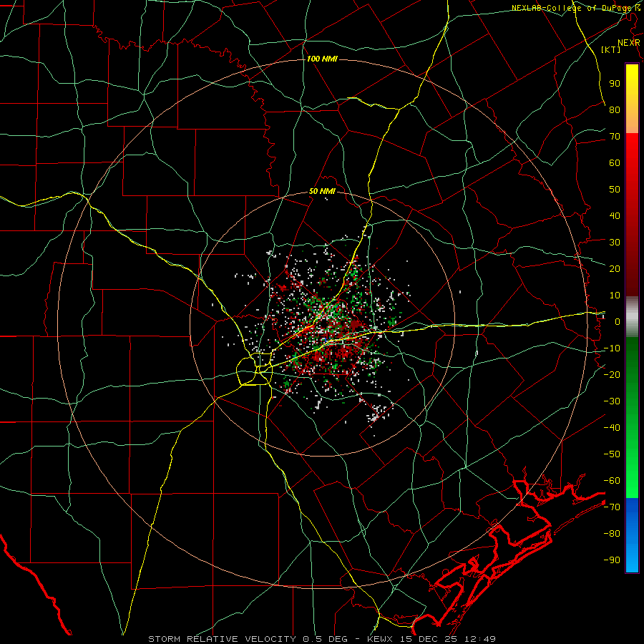The image size is (644, 644).
Task: Click the -10 value on velocity scale
Action: [612, 348]
